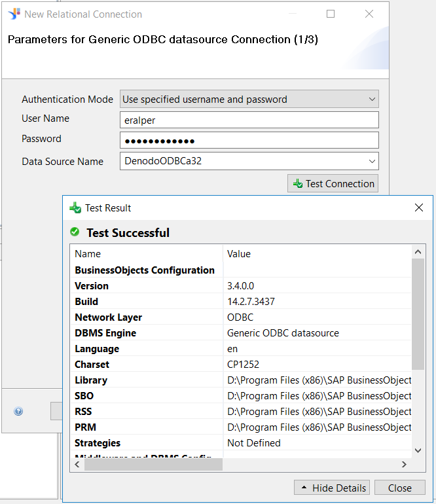Click the green Test Successful check icon
The width and height of the screenshot is (436, 504).
pos(75,232)
